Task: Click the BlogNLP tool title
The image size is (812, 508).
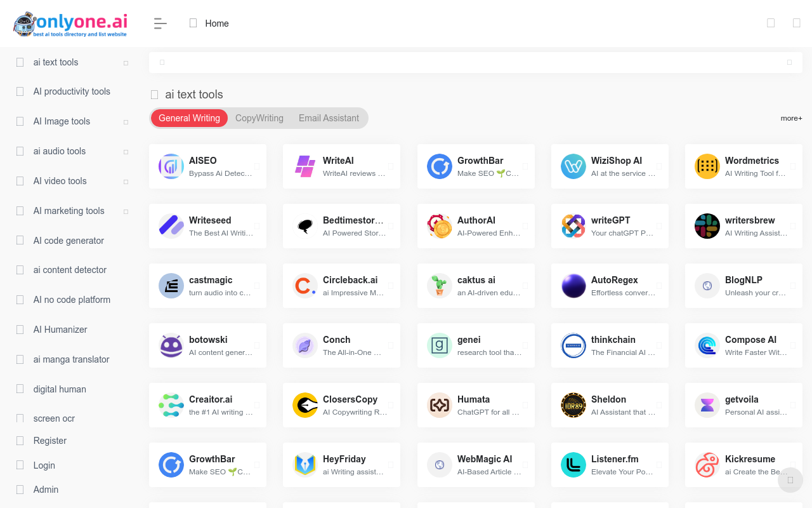Action: tap(743, 280)
